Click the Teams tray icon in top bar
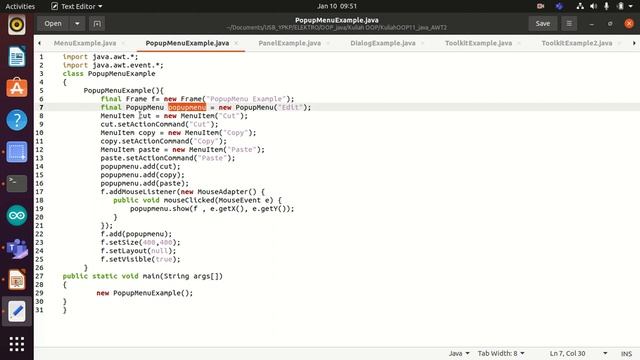The width and height of the screenshot is (640, 360). pyautogui.click(x=559, y=6)
